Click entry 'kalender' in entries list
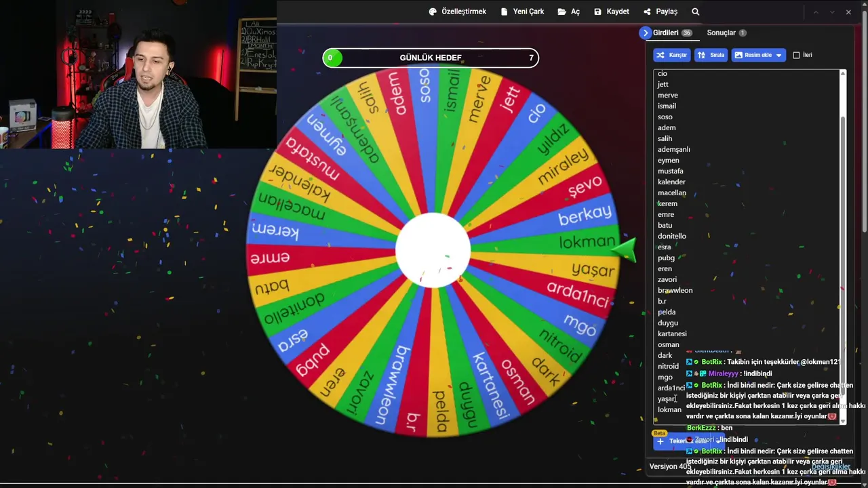Image resolution: width=868 pixels, height=488 pixels. [x=671, y=182]
